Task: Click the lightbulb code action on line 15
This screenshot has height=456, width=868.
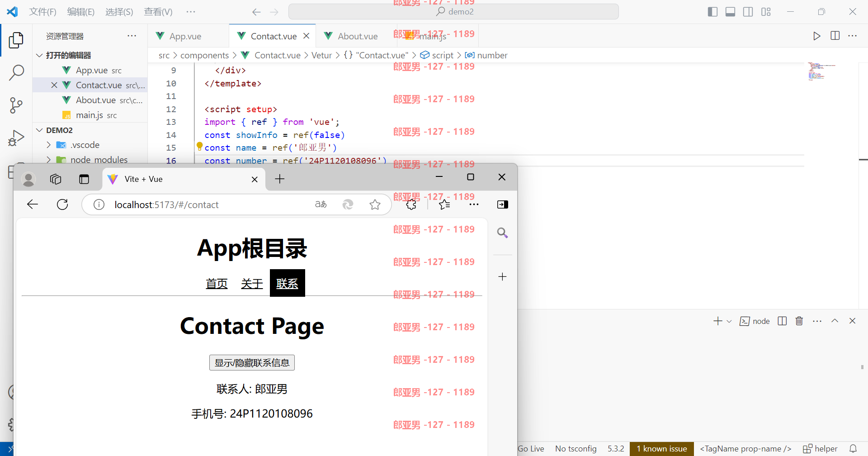Action: click(199, 146)
